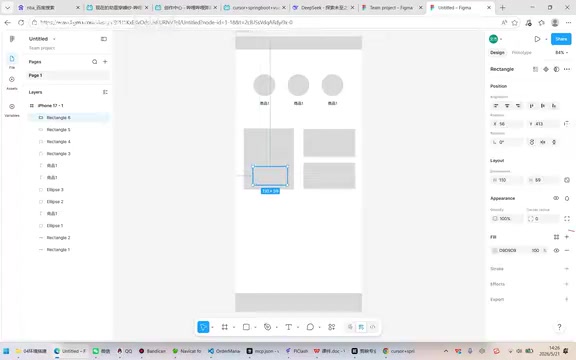Align selection to top
Screen dimensions: 576x360
point(532,106)
